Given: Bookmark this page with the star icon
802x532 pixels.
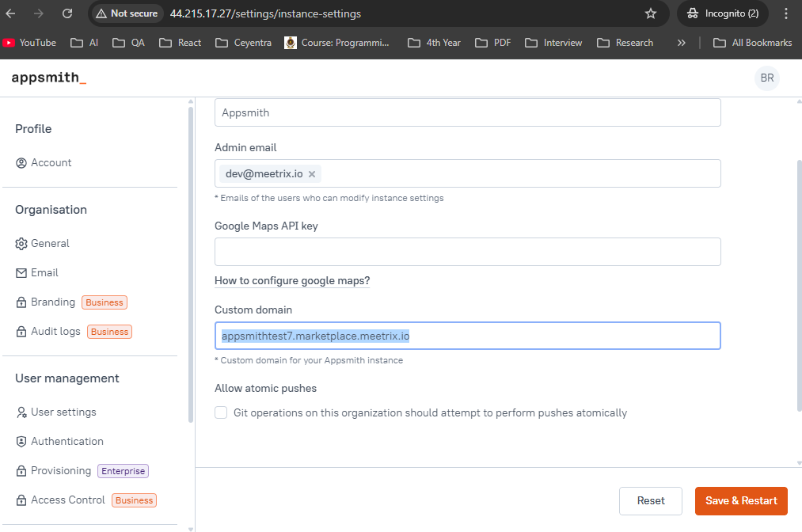Looking at the screenshot, I should [650, 13].
